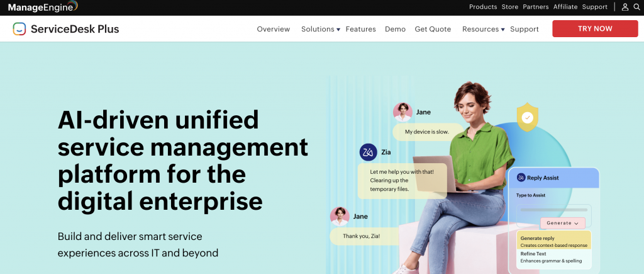Click the ServiceDesk Plus product name
The width and height of the screenshot is (644, 274).
pos(75,29)
